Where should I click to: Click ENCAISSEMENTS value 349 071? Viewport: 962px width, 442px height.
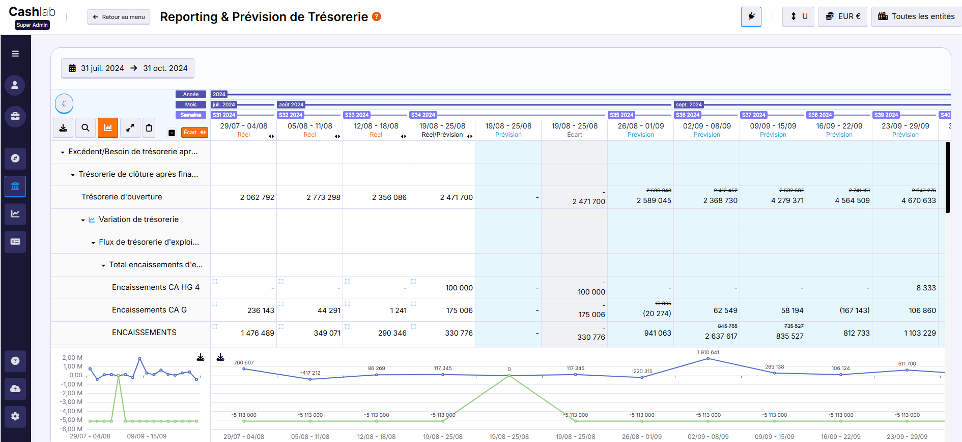point(327,333)
